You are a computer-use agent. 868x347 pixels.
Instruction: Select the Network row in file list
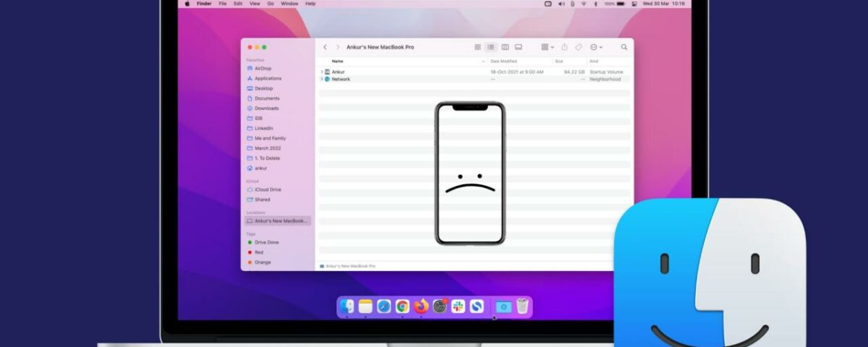point(475,79)
